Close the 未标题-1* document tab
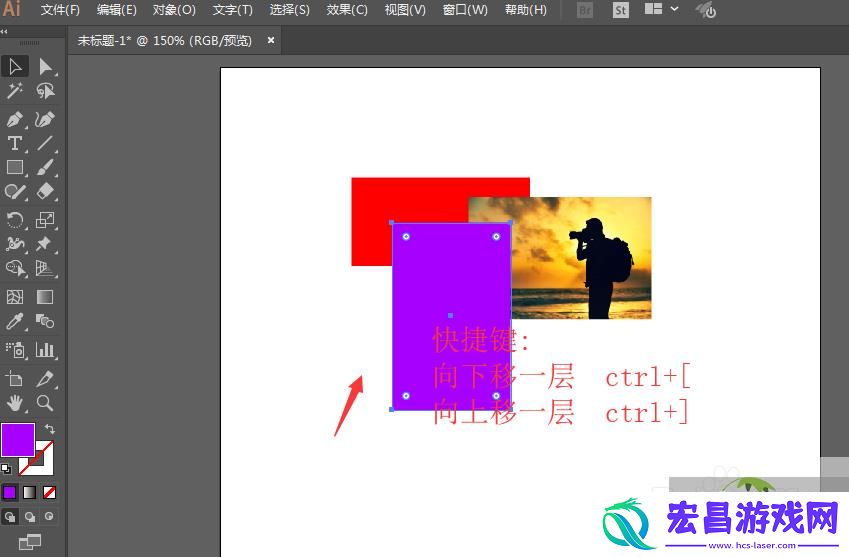The height and width of the screenshot is (557, 849). click(x=271, y=40)
